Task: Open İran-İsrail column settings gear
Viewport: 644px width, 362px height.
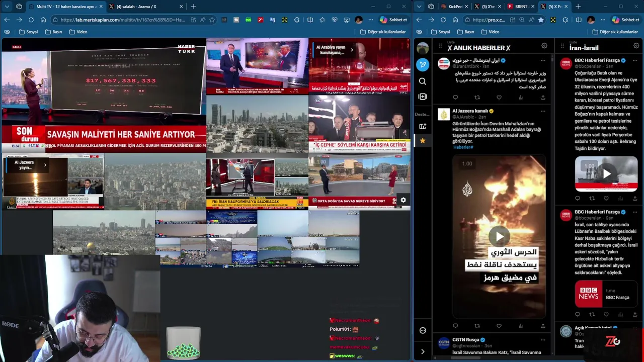Action: (636, 46)
